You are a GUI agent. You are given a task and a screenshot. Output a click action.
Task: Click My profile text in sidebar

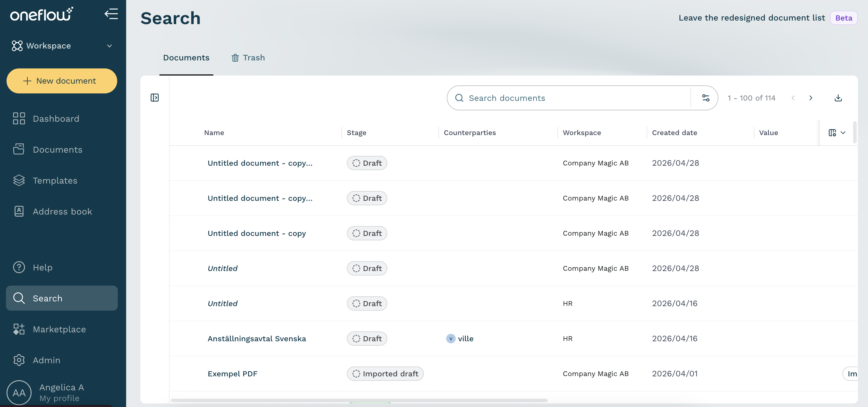click(59, 398)
